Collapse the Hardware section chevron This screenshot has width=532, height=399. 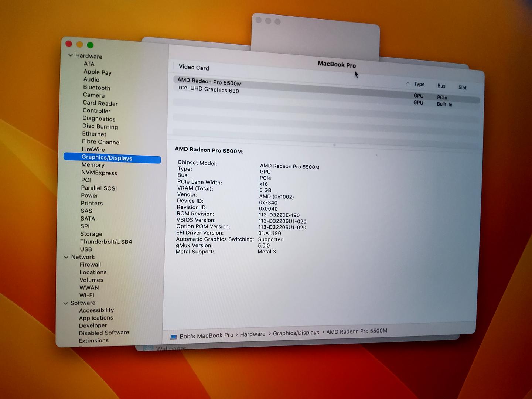point(71,55)
